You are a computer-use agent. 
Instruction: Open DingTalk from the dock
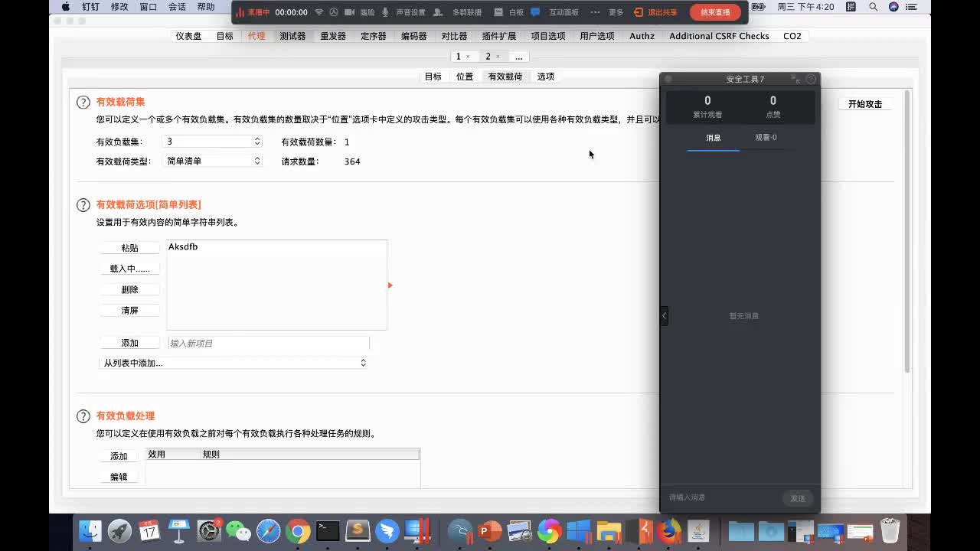(387, 530)
